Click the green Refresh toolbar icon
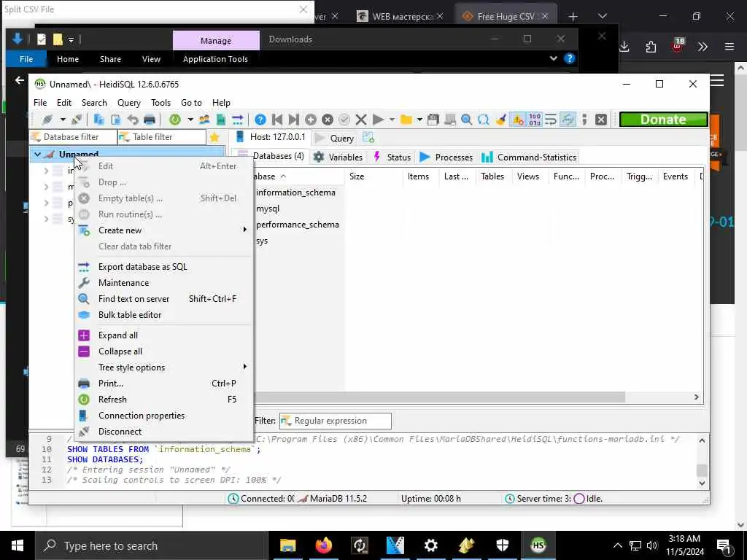 (x=175, y=120)
